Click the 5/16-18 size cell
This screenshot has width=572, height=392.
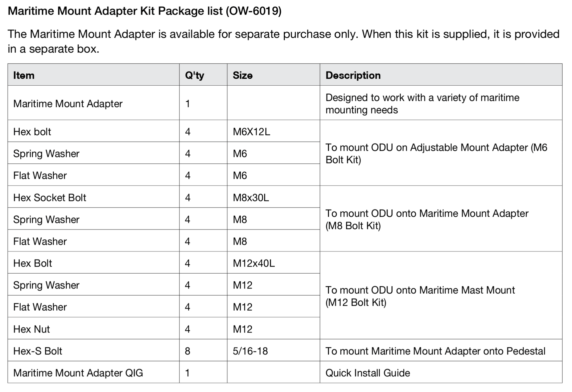(x=274, y=350)
